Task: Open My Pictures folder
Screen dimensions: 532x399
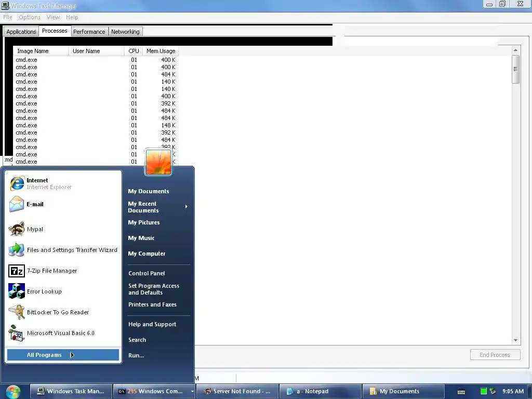Action: 144,222
